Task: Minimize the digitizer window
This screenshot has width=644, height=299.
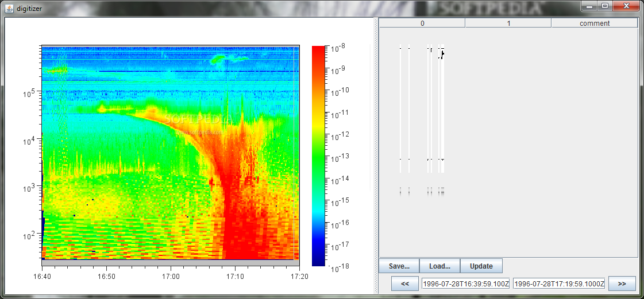Action: pyautogui.click(x=590, y=6)
